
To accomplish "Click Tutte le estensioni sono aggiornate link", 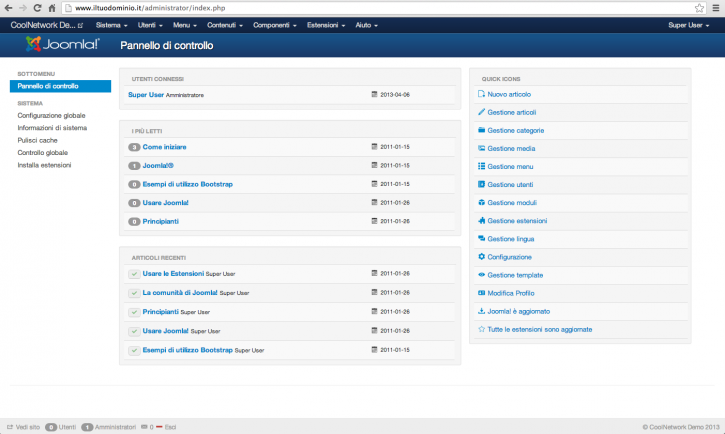I will point(540,330).
